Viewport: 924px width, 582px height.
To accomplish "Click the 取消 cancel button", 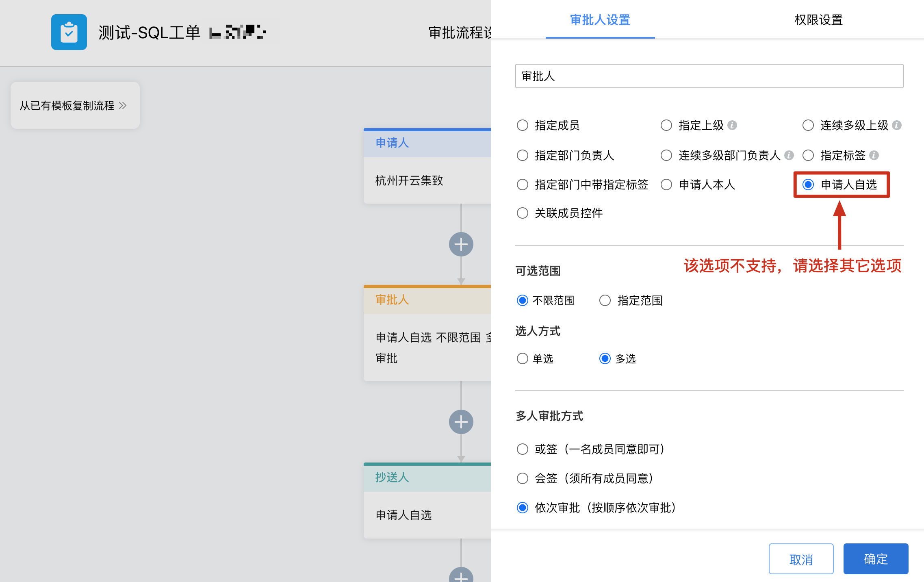I will click(x=801, y=559).
